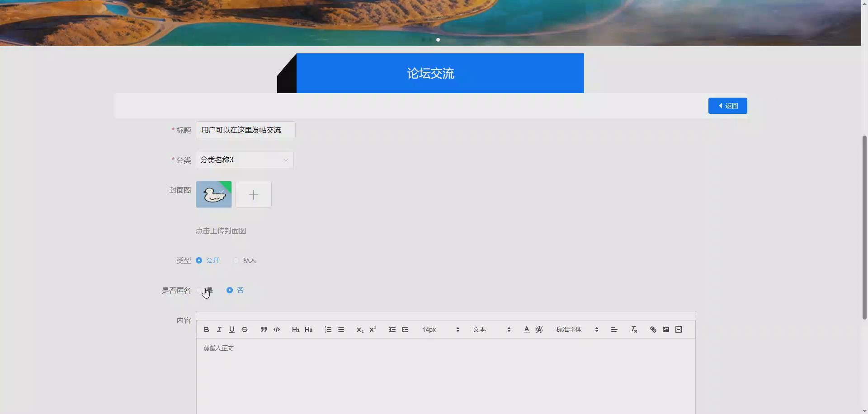Click the 返回 button to go back
This screenshot has width=868, height=414.
click(728, 105)
